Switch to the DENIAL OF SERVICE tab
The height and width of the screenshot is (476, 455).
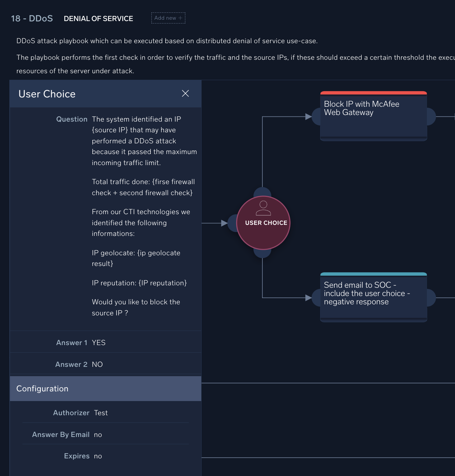coord(98,19)
